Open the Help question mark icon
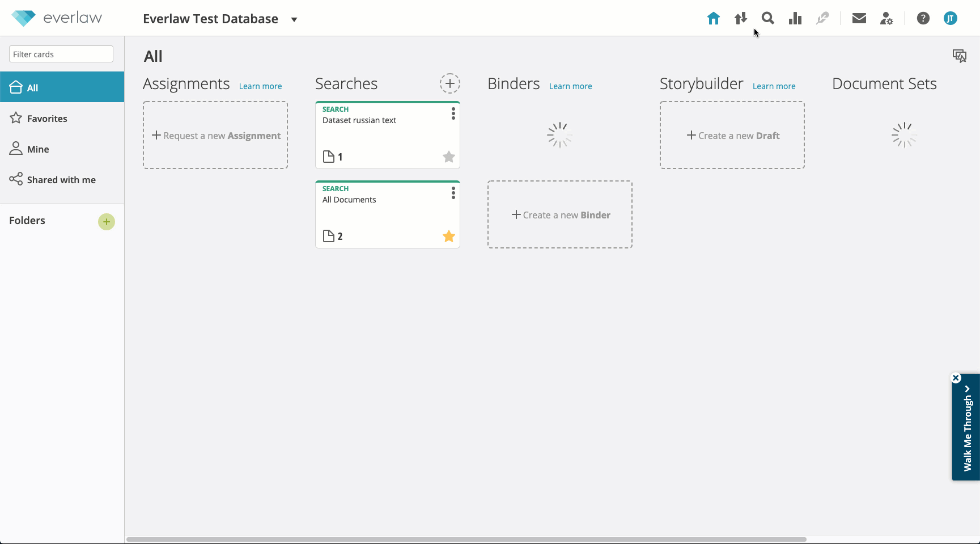 tap(923, 18)
